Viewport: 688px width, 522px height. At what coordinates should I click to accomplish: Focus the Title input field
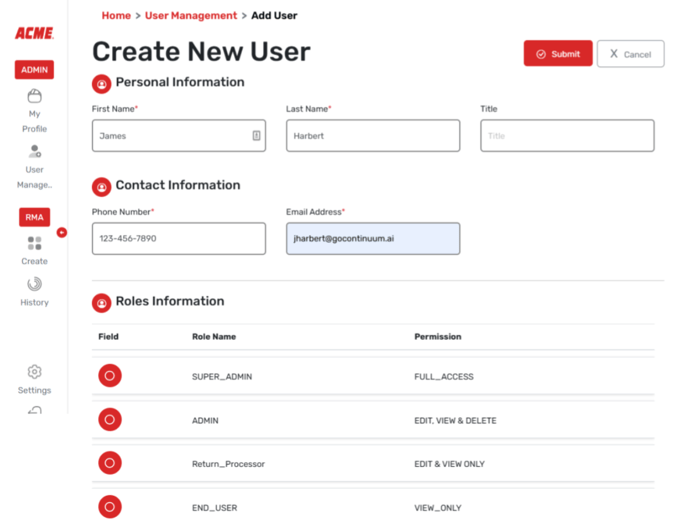coord(567,136)
